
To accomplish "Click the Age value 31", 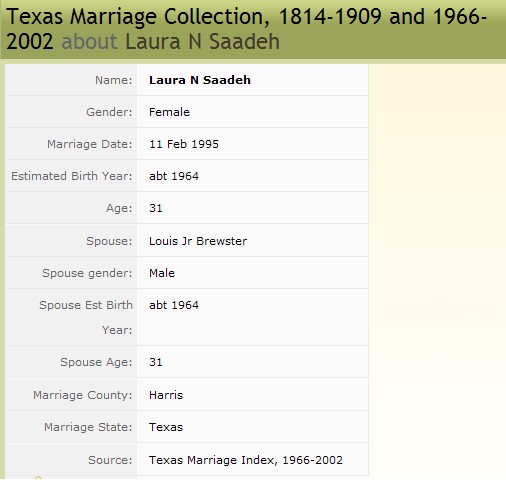I will [x=156, y=208].
